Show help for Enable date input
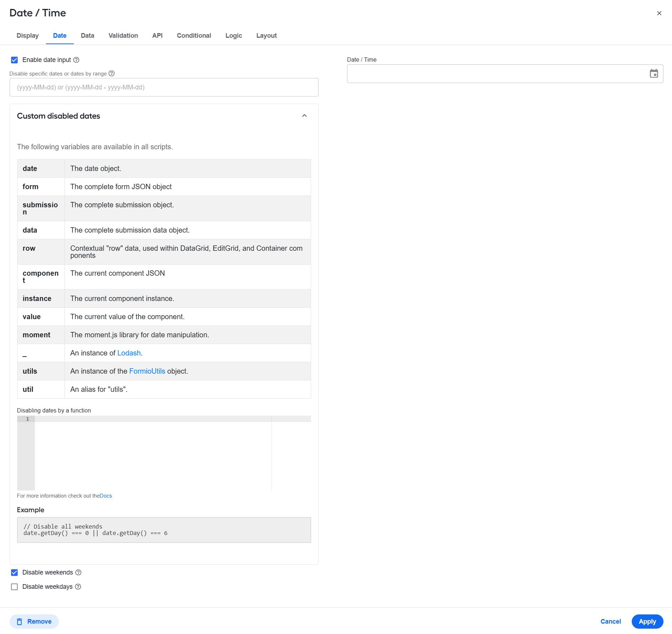The image size is (672, 634). click(76, 60)
